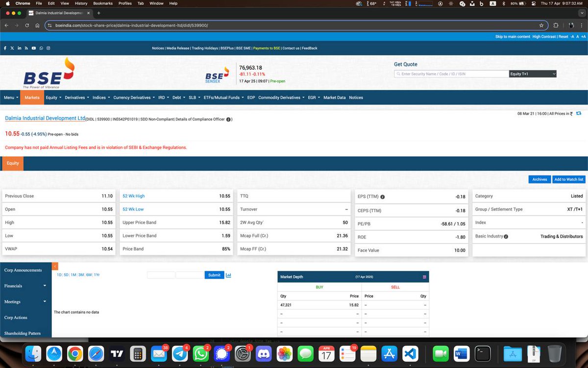The height and width of the screenshot is (368, 588).
Task: Open Trading Holidays link
Action: click(x=205, y=48)
